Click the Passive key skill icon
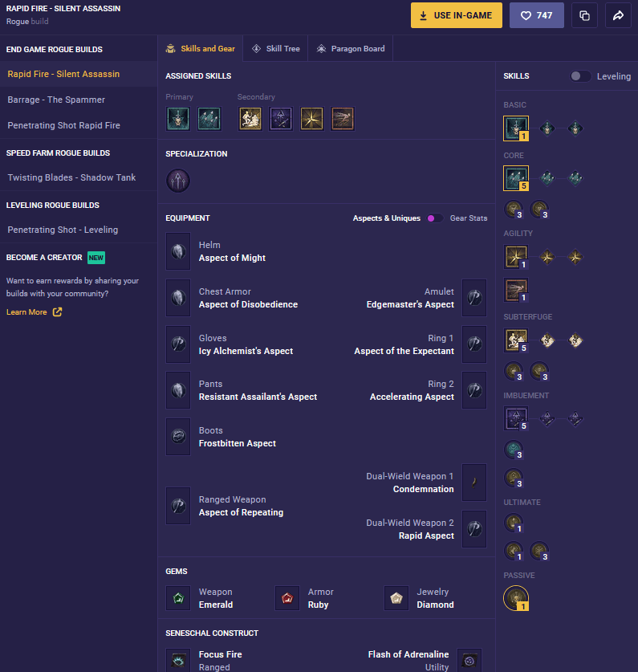Image resolution: width=638 pixels, height=672 pixels. [516, 598]
